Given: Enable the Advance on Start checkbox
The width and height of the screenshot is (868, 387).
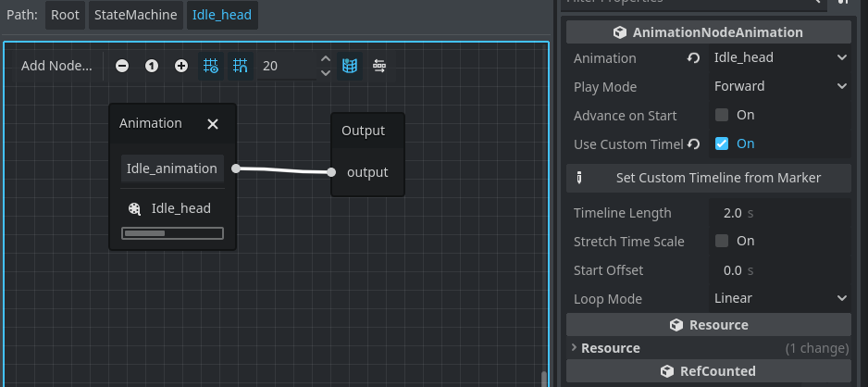Looking at the screenshot, I should [x=722, y=116].
